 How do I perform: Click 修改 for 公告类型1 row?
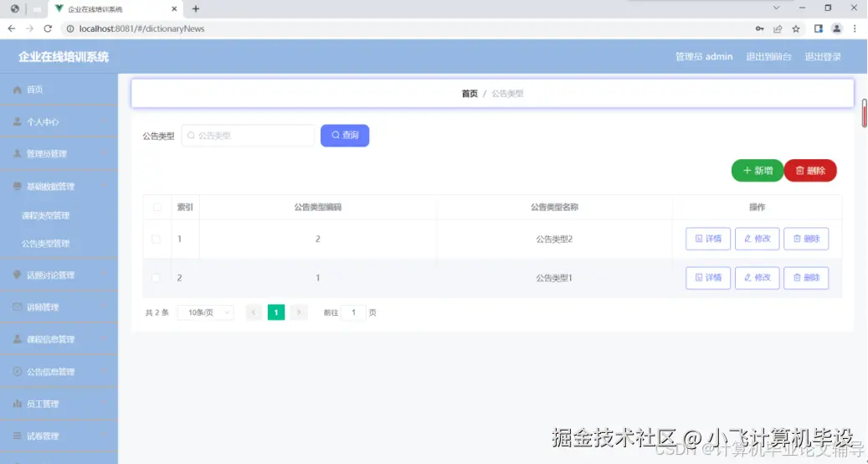pyautogui.click(x=758, y=277)
